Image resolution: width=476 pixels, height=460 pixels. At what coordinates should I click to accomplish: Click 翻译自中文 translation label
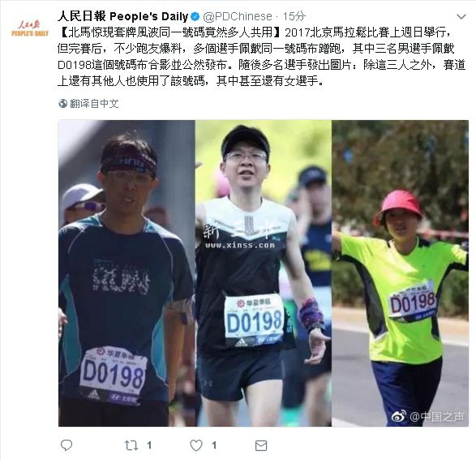94,104
